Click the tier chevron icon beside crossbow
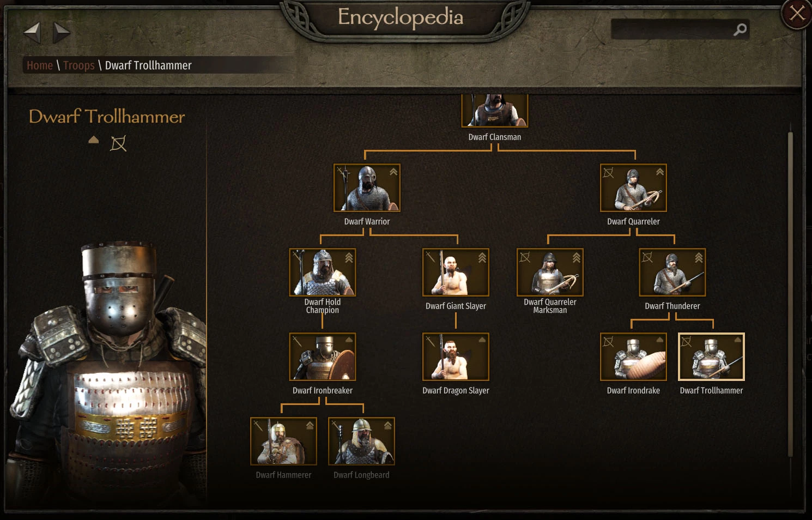Screen dimensions: 812x520 tap(94, 140)
